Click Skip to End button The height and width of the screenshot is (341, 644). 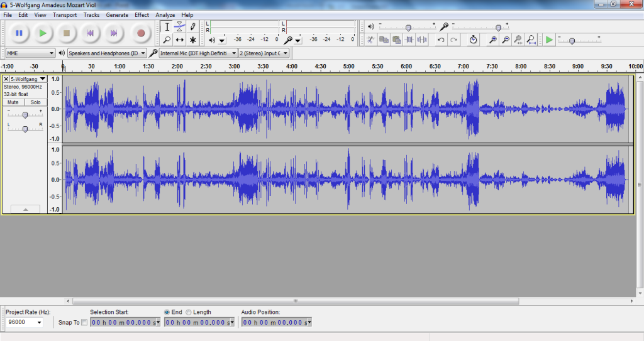pyautogui.click(x=114, y=33)
